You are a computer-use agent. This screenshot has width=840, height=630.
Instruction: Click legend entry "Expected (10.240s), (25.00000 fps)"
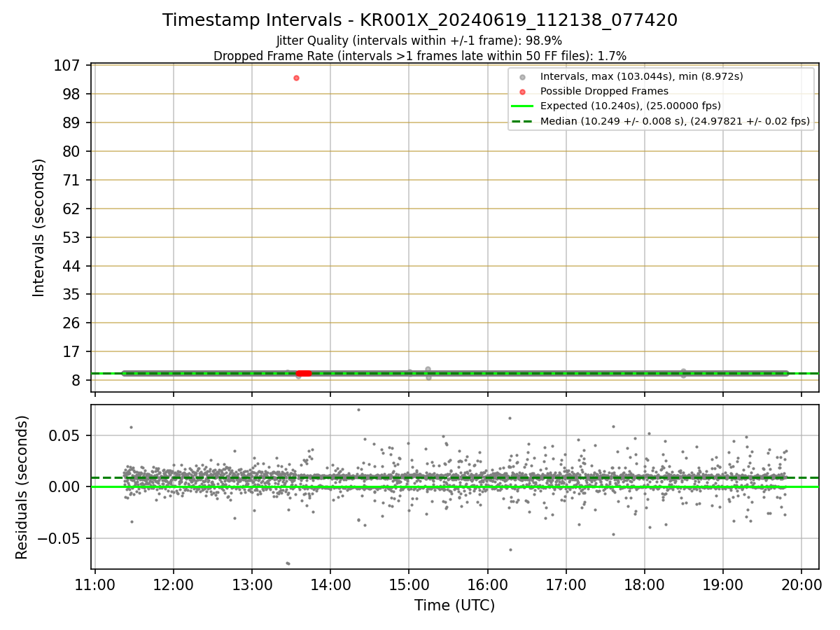630,106
